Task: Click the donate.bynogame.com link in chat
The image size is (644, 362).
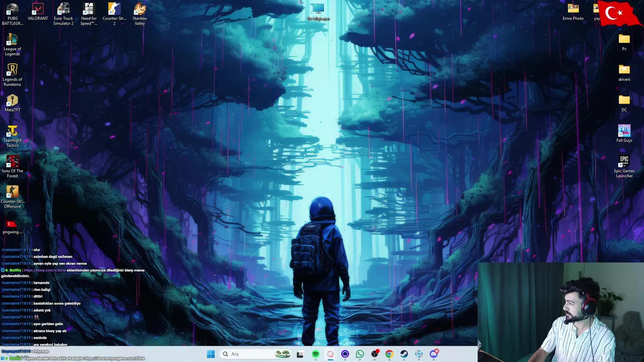Action: 115,358
